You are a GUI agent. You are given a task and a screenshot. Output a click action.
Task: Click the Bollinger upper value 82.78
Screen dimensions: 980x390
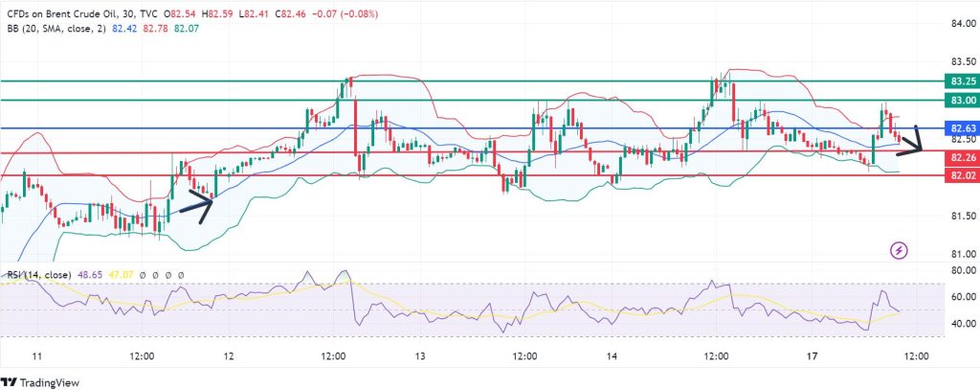coord(156,28)
